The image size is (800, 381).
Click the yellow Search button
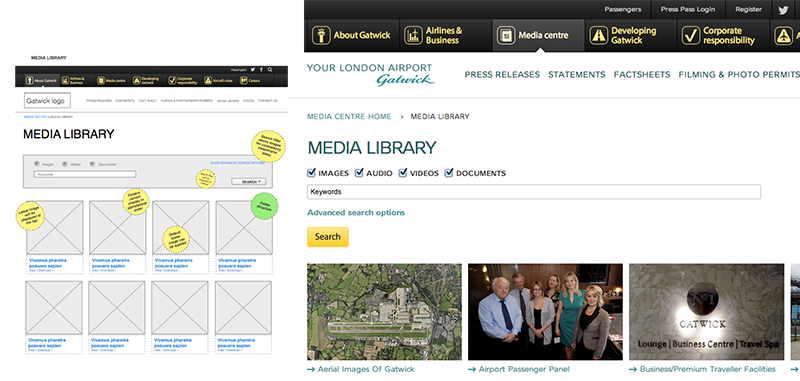[x=328, y=237]
